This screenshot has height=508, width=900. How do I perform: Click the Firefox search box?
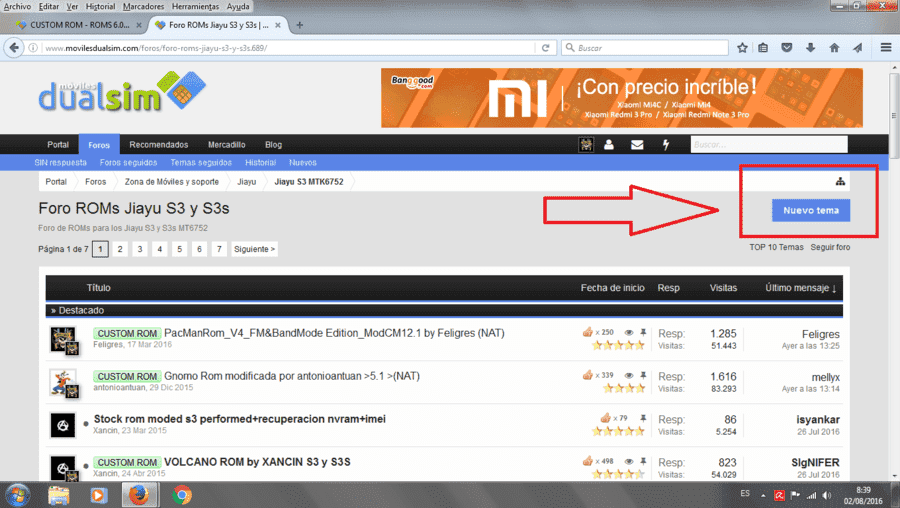pyautogui.click(x=645, y=48)
